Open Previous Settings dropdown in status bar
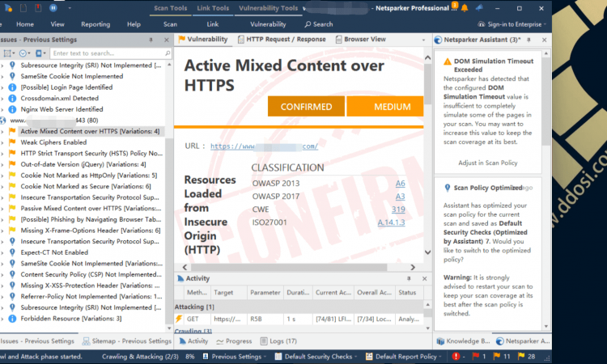This screenshot has height=364, width=607. click(x=235, y=356)
